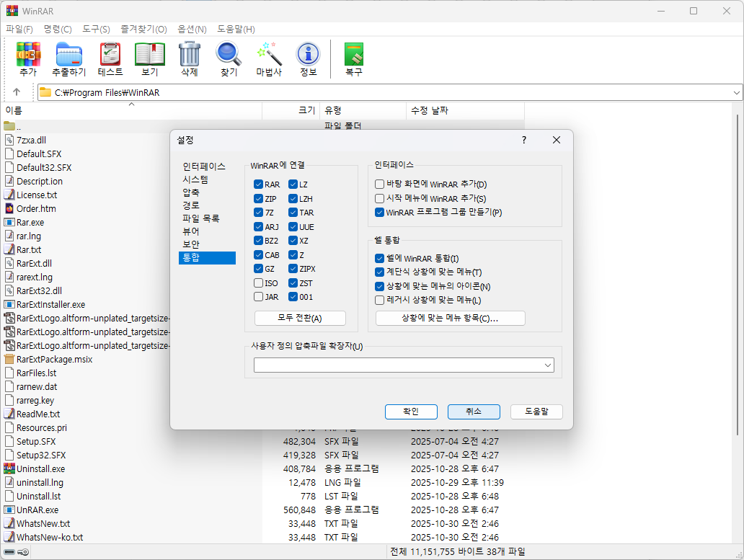Image resolution: width=744 pixels, height=560 pixels.
Task: Click the 이름 column header
Action: point(131,110)
